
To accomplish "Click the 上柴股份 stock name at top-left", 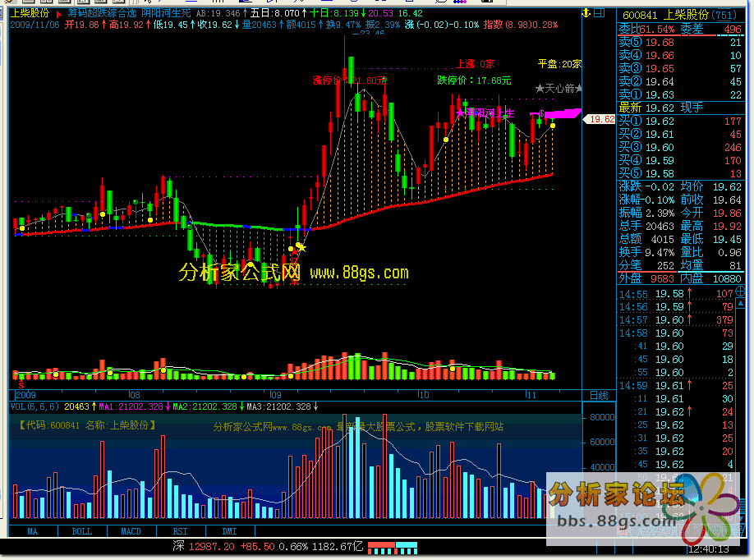I will point(30,14).
